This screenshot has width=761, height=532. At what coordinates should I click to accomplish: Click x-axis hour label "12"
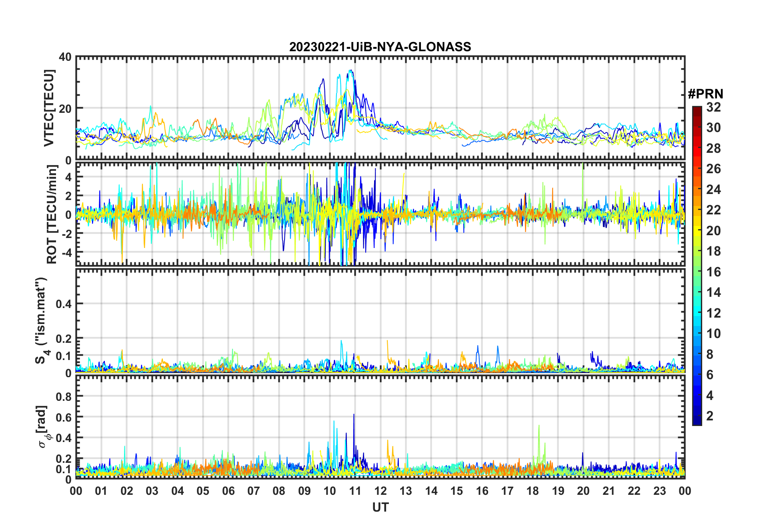click(x=380, y=491)
